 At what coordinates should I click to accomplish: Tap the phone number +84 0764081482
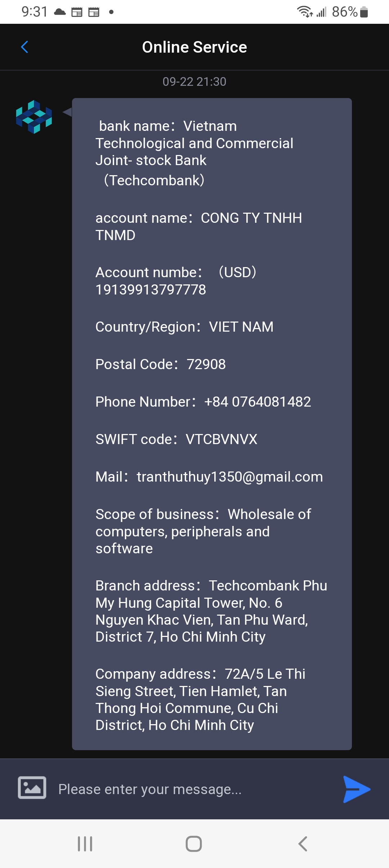pyautogui.click(x=257, y=402)
